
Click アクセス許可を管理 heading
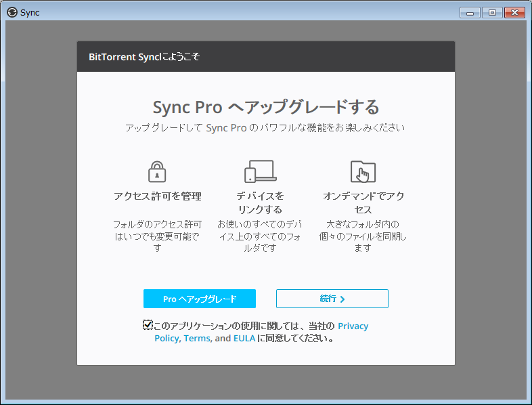pyautogui.click(x=158, y=196)
